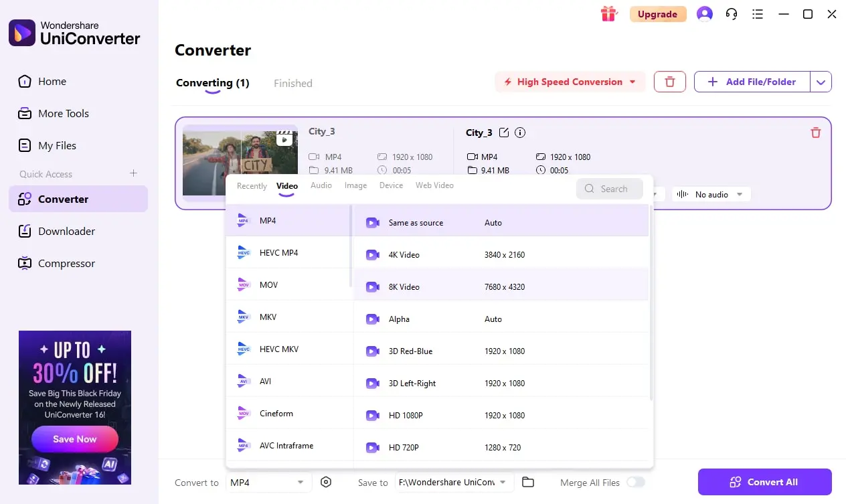Switch to Converting (1) tab
Viewport: 846px width, 504px height.
(213, 84)
